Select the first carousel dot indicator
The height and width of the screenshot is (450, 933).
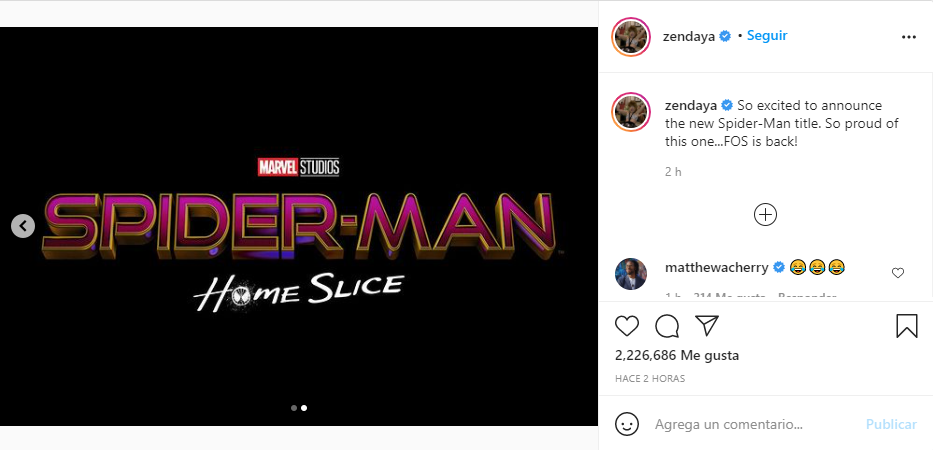point(293,408)
